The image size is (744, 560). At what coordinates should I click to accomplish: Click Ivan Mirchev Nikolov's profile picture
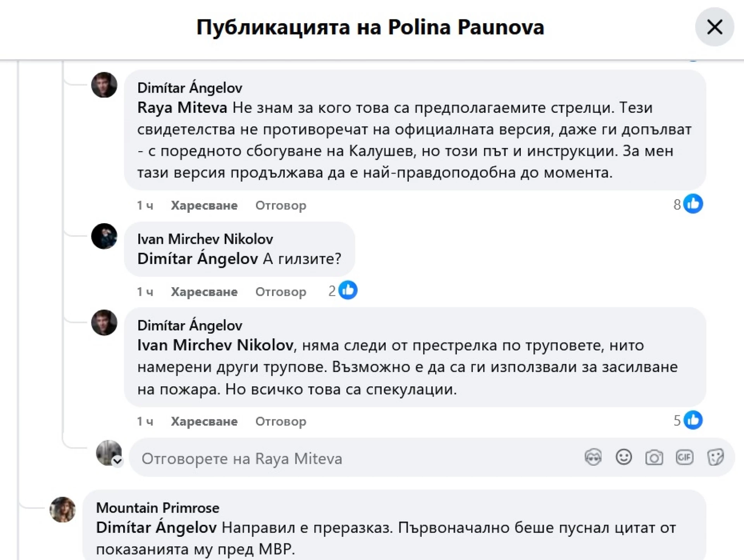tap(104, 236)
